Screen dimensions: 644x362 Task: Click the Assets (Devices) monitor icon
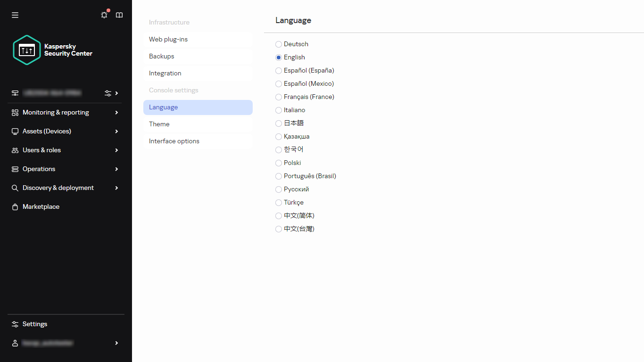point(15,131)
